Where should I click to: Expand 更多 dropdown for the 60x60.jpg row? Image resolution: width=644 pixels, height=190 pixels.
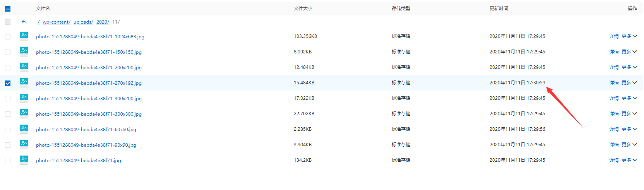(x=629, y=129)
